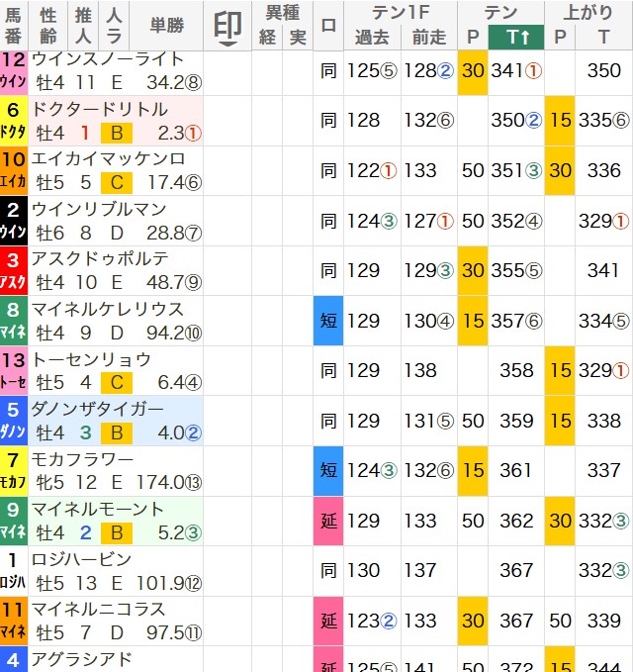The image size is (633, 672).
Task: Select horse number 3 red badge
Action: point(14,271)
